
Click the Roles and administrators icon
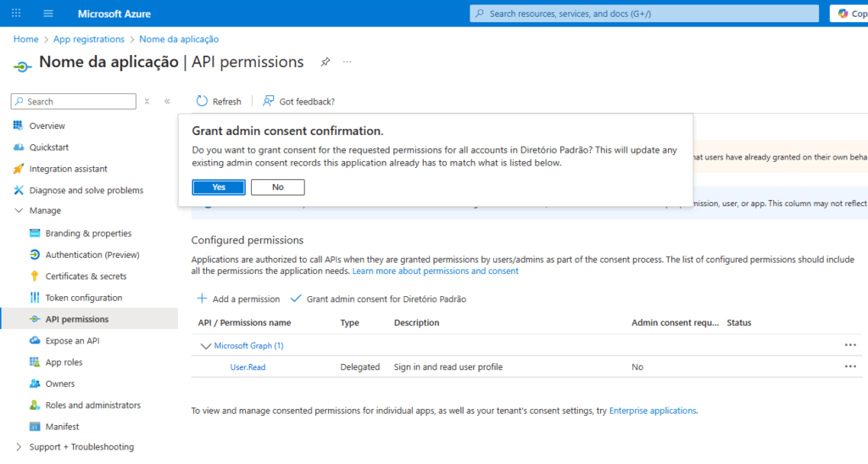(x=34, y=405)
